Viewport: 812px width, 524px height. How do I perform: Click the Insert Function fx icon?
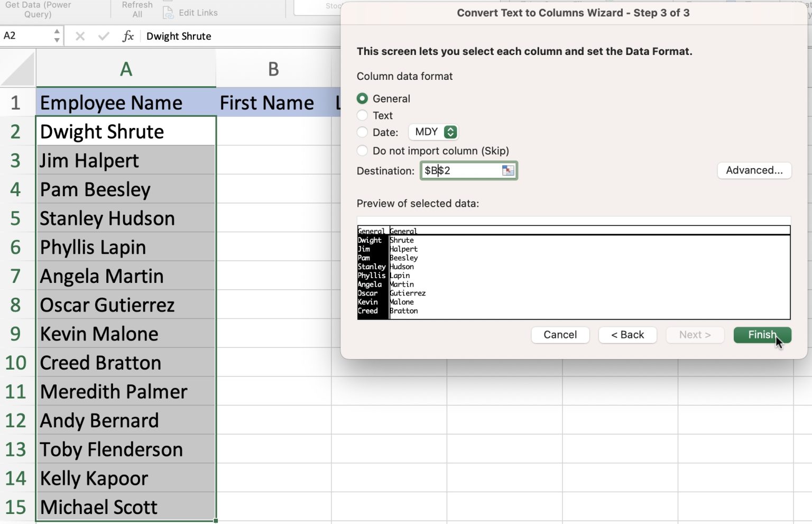[x=128, y=36]
